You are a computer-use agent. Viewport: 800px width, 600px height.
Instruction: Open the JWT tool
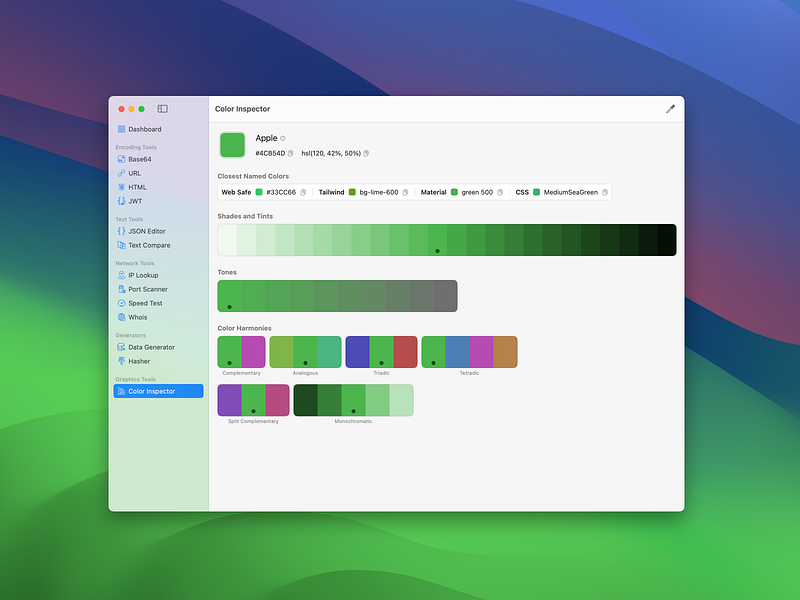click(x=158, y=201)
